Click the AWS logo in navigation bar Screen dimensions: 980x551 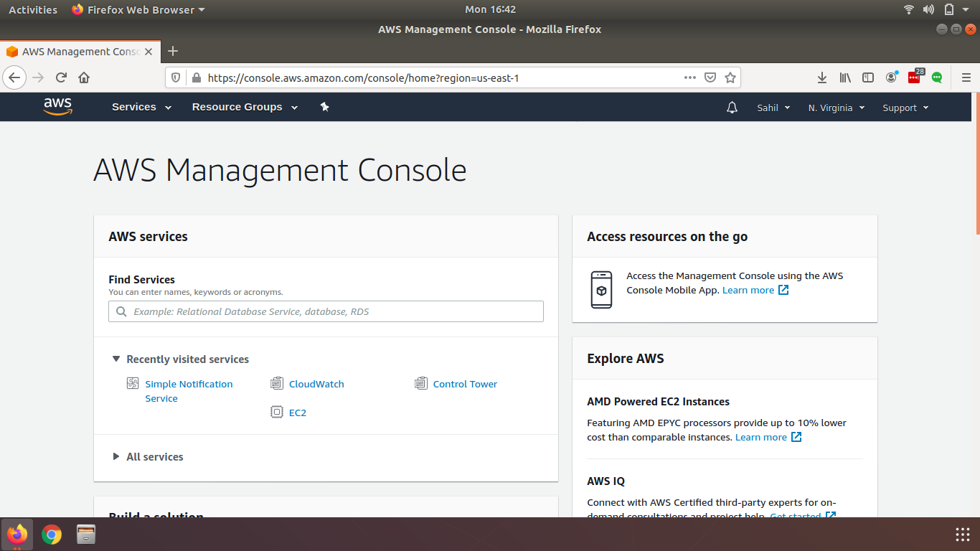[x=58, y=106]
